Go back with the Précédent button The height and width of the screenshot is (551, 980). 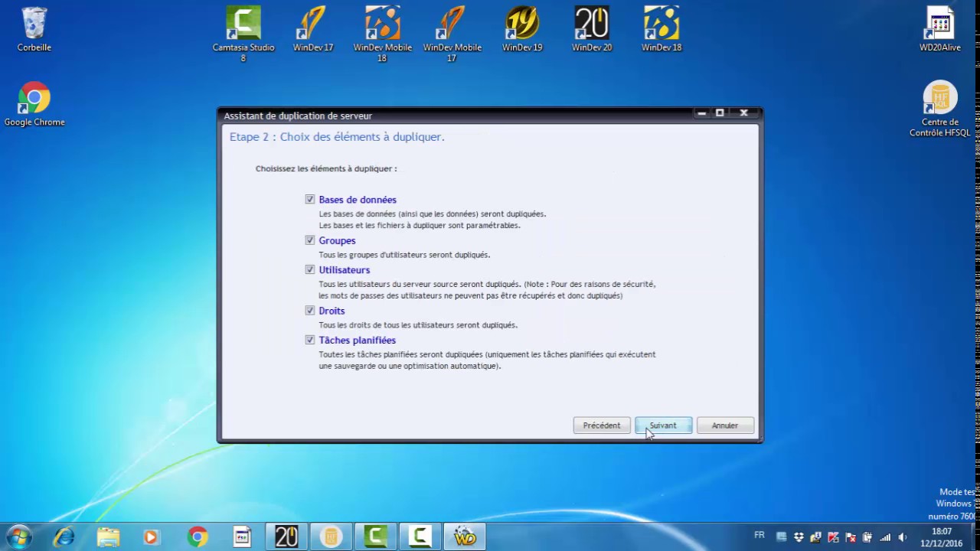click(x=602, y=425)
